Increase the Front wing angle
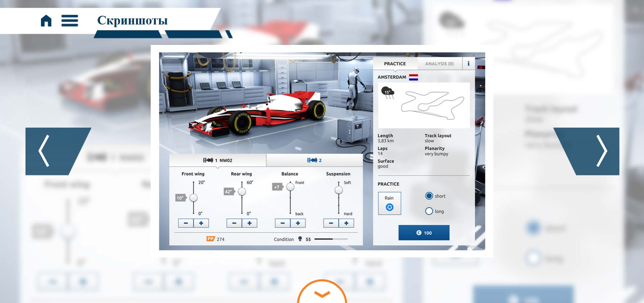 [x=201, y=223]
